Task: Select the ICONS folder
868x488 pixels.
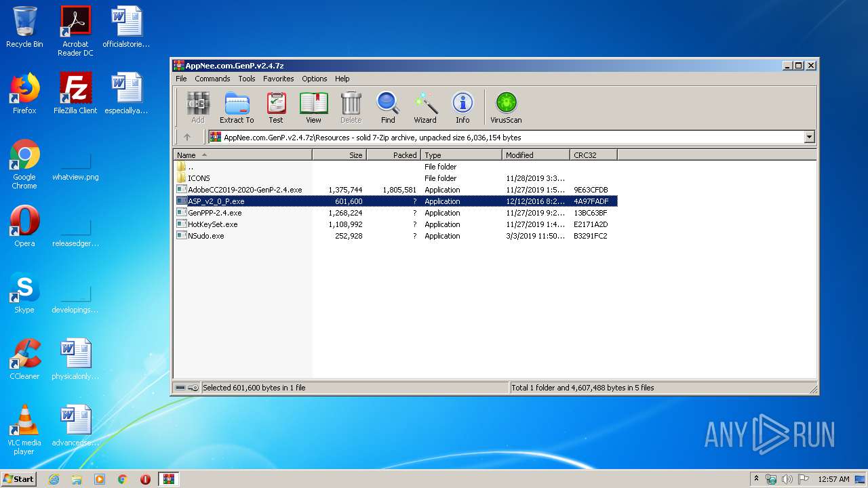Action: point(395,178)
